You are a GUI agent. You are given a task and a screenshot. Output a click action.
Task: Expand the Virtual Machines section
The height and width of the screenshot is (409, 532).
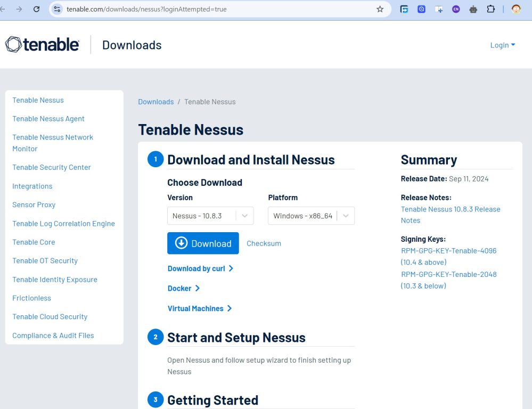point(199,308)
